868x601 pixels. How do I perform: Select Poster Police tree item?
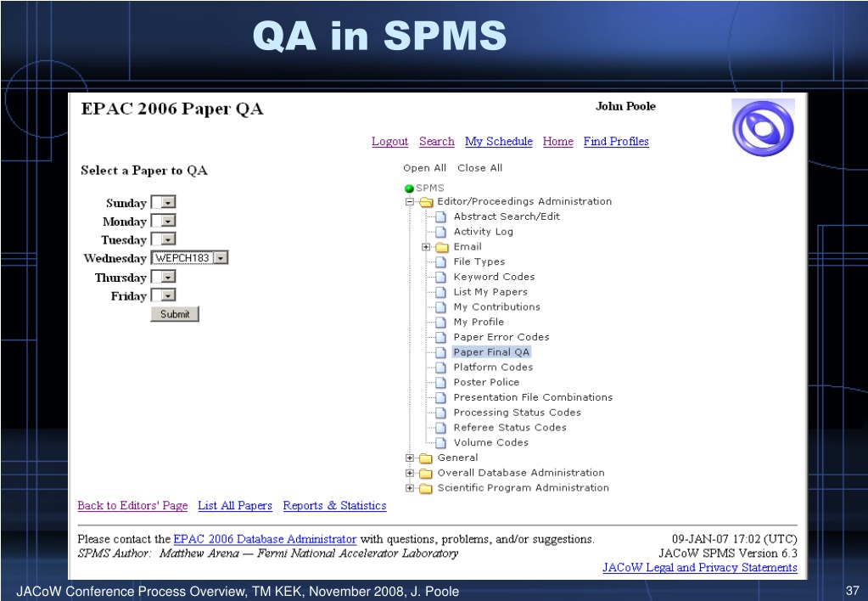click(x=486, y=382)
